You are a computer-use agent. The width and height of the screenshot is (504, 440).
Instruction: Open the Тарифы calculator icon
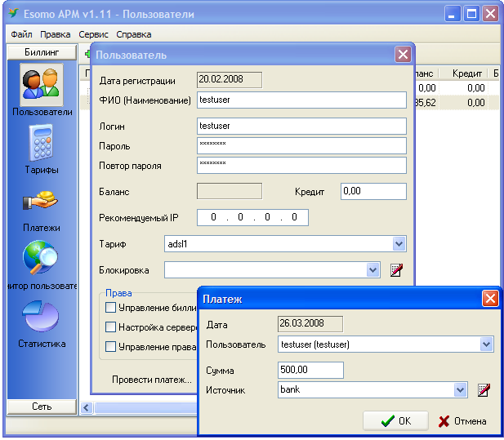tap(41, 143)
